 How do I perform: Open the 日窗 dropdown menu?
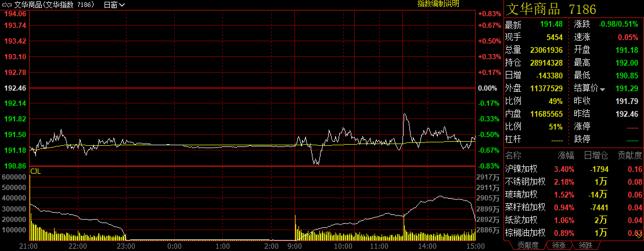(x=113, y=5)
